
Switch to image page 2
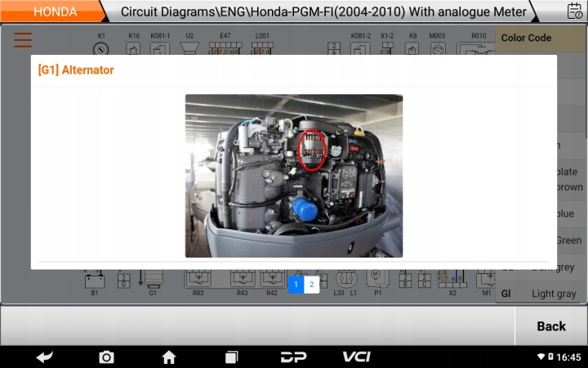click(312, 285)
